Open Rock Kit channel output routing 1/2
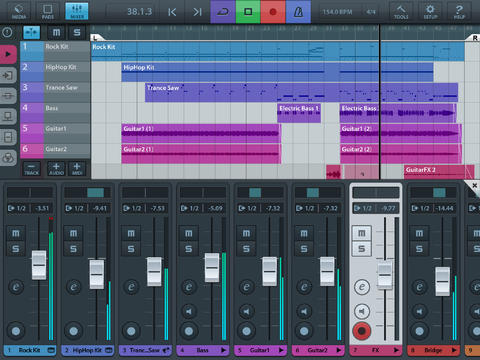480x360 pixels. click(x=17, y=208)
